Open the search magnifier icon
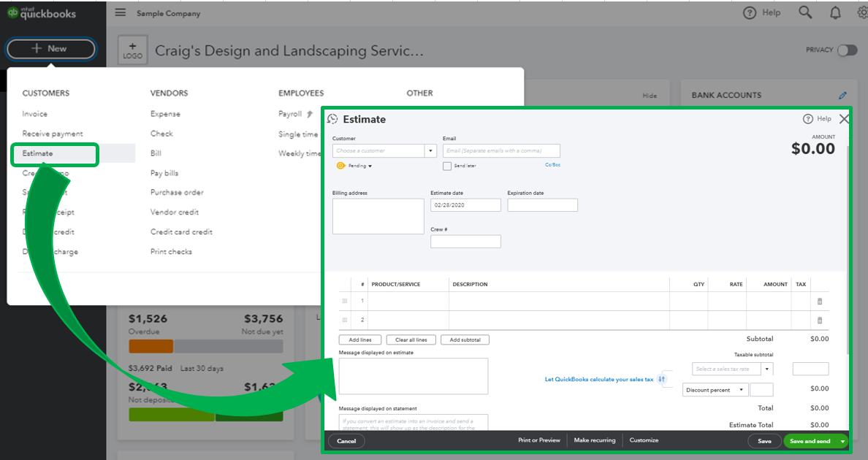The image size is (868, 460). click(x=805, y=12)
